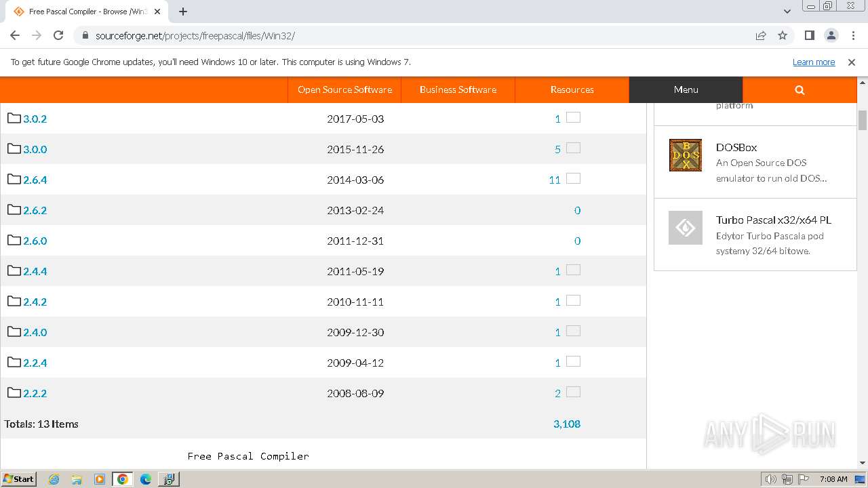Viewport: 868px width, 488px height.
Task: Open the 2.4.4 folder icon
Action: click(x=14, y=270)
